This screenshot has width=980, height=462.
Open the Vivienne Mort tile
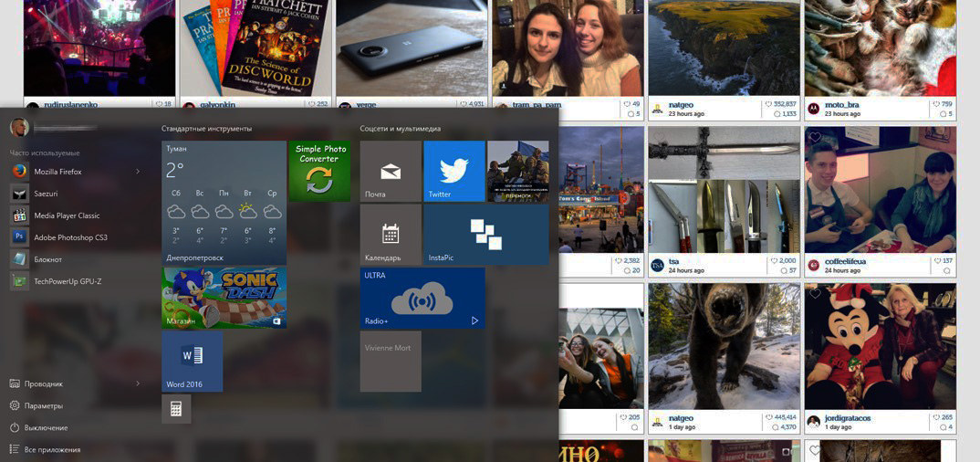391,362
